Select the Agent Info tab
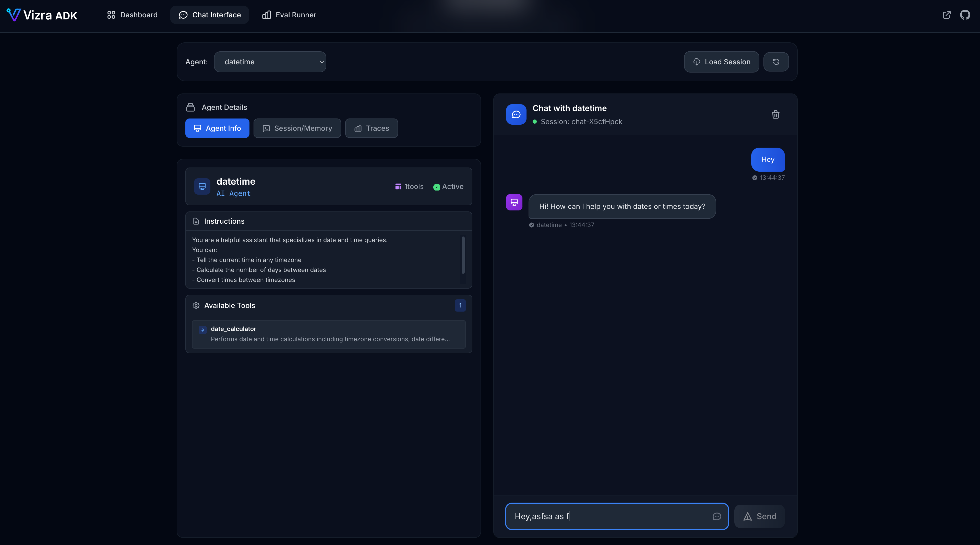The height and width of the screenshot is (545, 980). click(x=217, y=128)
